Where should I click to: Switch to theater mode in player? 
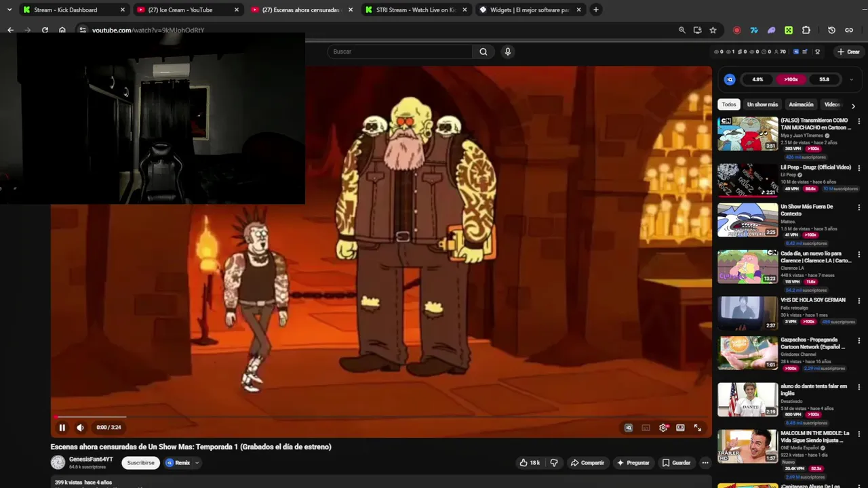tap(680, 428)
